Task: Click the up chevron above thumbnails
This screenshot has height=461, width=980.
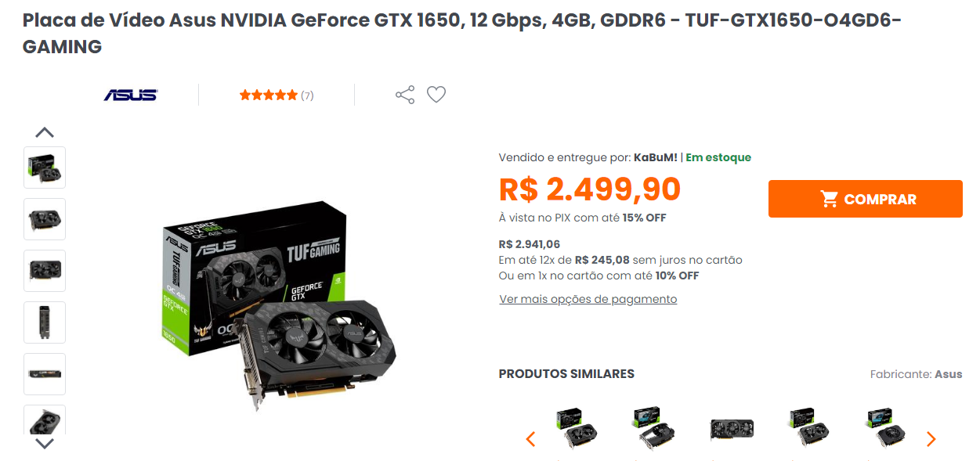Action: (45, 132)
